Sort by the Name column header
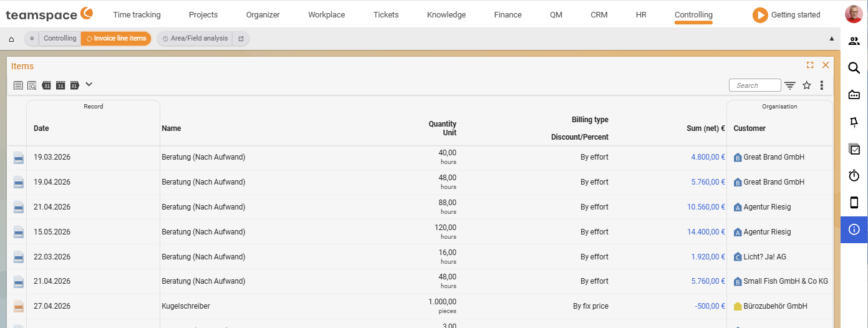Image resolution: width=868 pixels, height=328 pixels. click(x=171, y=128)
